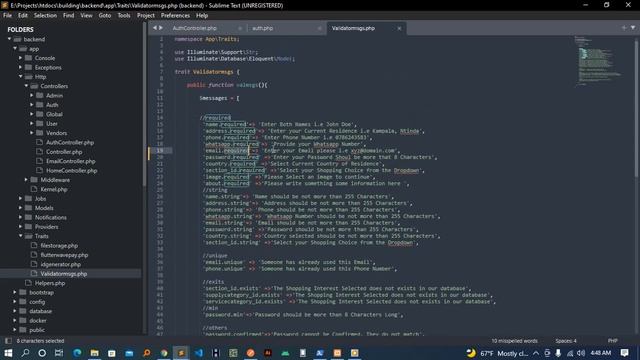Click the new tab plus icon
The height and width of the screenshot is (360, 640).
click(624, 28)
